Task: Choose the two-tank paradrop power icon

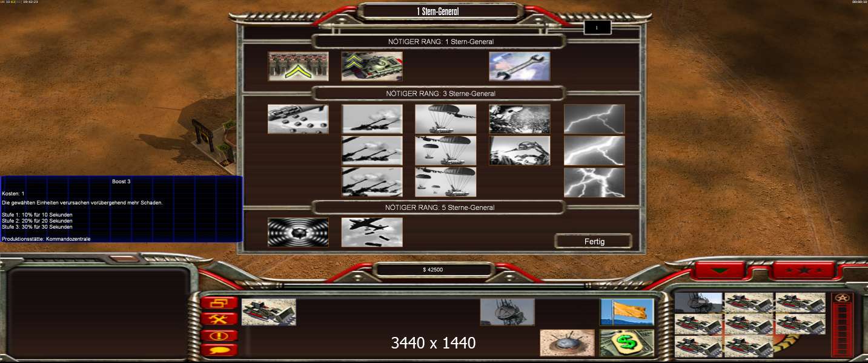Action: click(x=446, y=151)
